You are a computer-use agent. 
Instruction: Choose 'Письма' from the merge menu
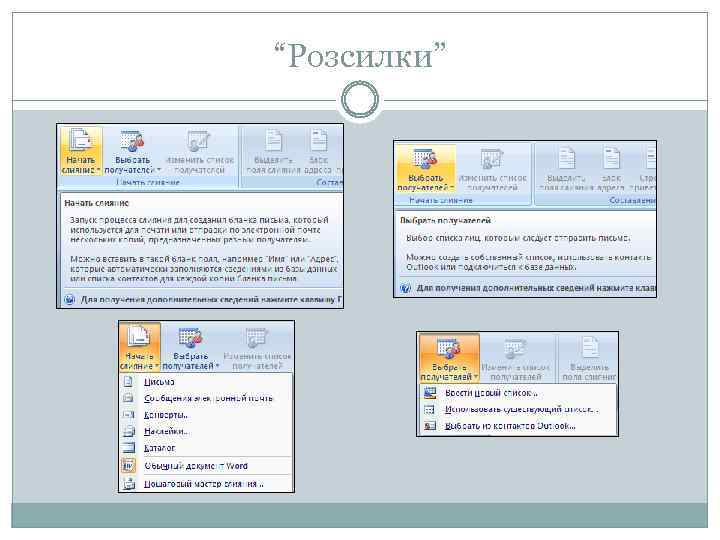click(159, 382)
